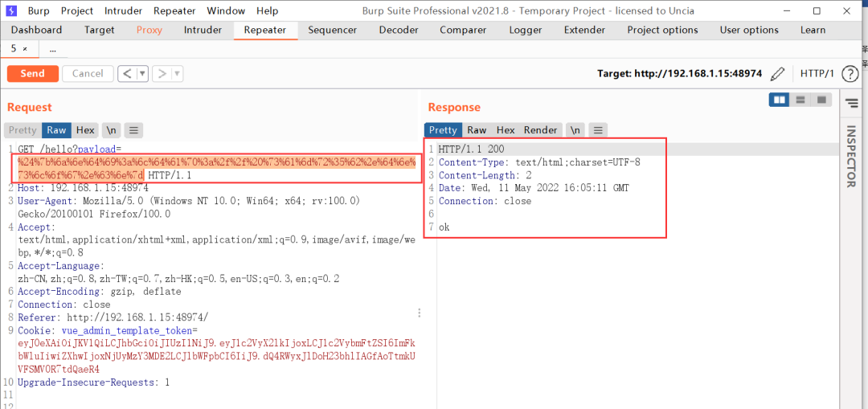Click the highlighted URL-encoded payload text

pyautogui.click(x=217, y=168)
